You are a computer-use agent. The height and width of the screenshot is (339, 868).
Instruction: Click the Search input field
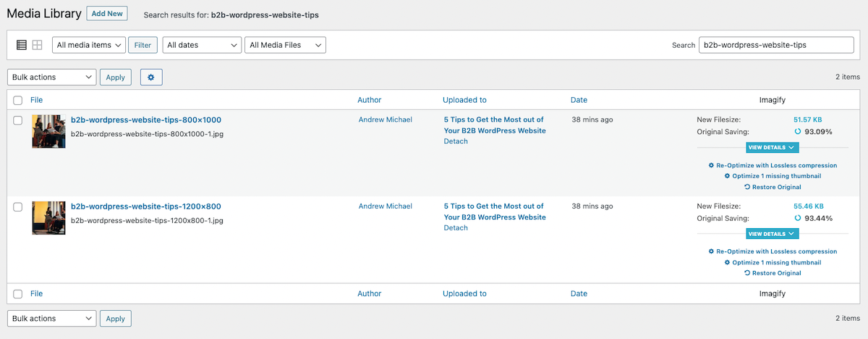click(x=776, y=45)
